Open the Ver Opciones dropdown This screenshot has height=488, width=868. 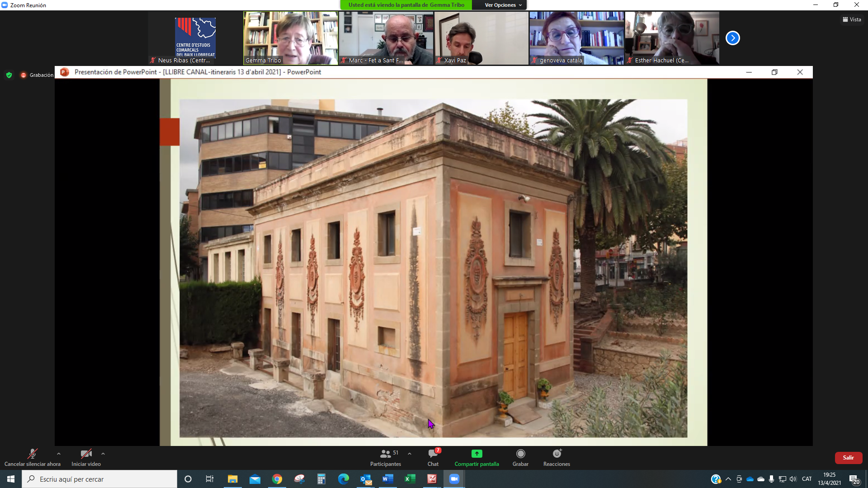point(503,5)
